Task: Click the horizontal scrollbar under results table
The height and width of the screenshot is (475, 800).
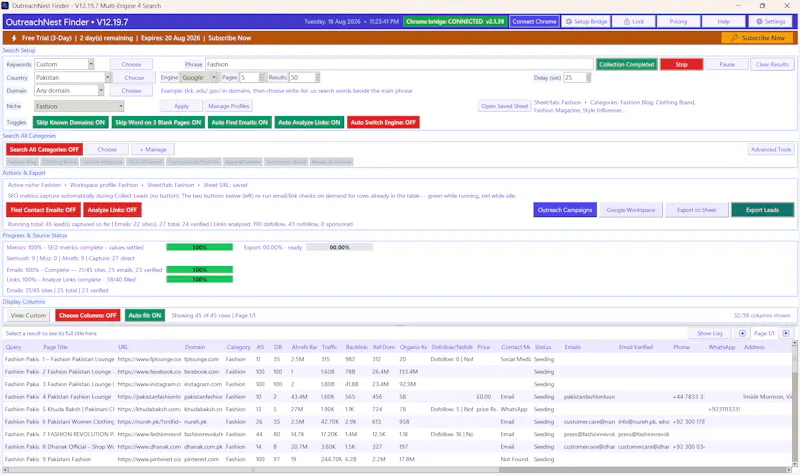Action: 398,470
